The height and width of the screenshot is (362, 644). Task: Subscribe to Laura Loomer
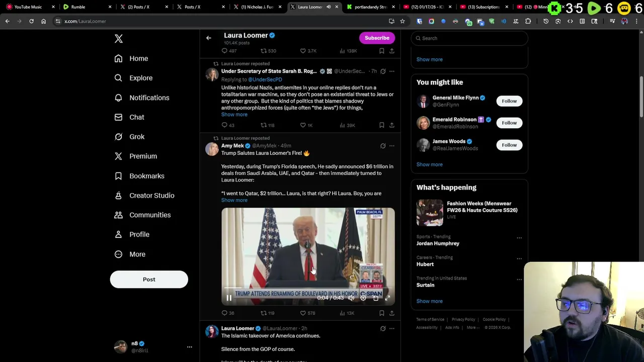click(x=377, y=38)
